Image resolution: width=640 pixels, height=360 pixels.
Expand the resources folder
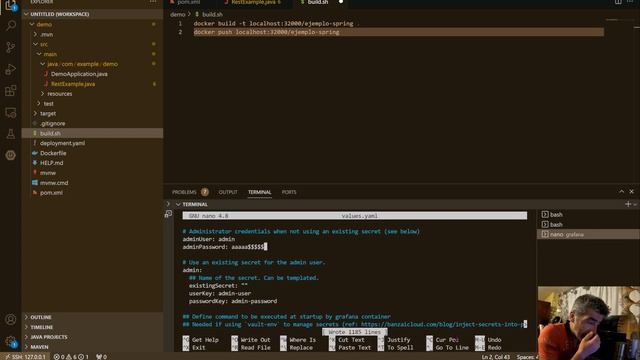tap(59, 94)
